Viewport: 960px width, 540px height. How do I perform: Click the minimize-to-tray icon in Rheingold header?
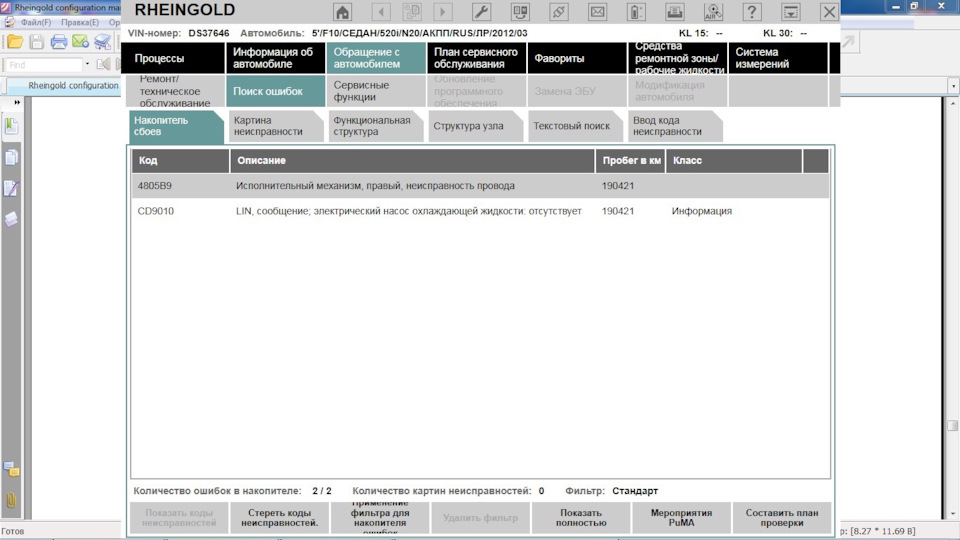790,12
